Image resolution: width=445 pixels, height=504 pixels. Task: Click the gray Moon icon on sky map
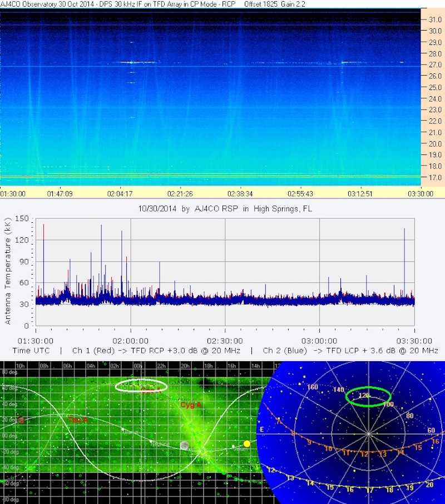(x=184, y=445)
